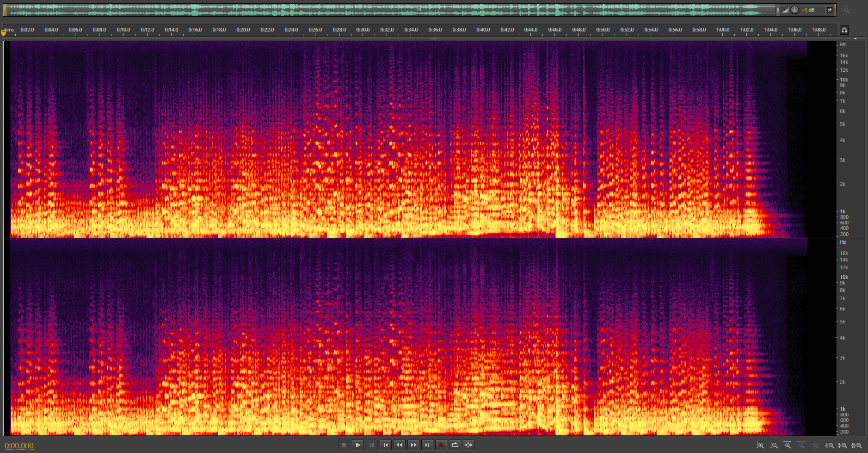Grab the HUD overlay drag handle
Screen dimensions: 868x453
point(778,10)
